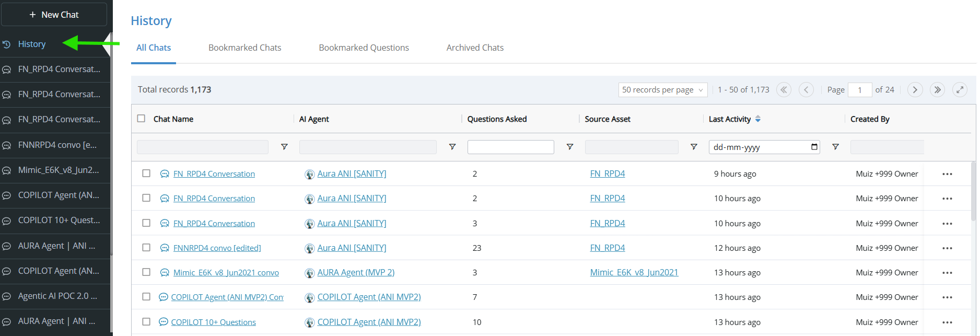Viewport: 980px width, 336px height.
Task: Start a New Chat
Action: pos(54,15)
